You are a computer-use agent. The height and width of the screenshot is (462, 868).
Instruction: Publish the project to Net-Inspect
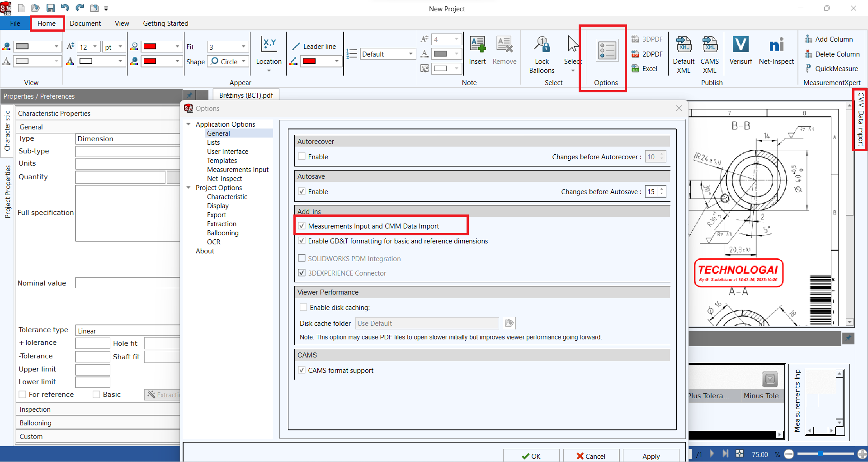coord(777,51)
